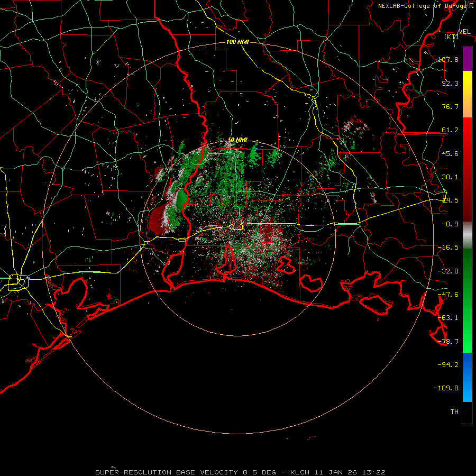Click the KLCH radar site identifier in caption

pos(300,472)
